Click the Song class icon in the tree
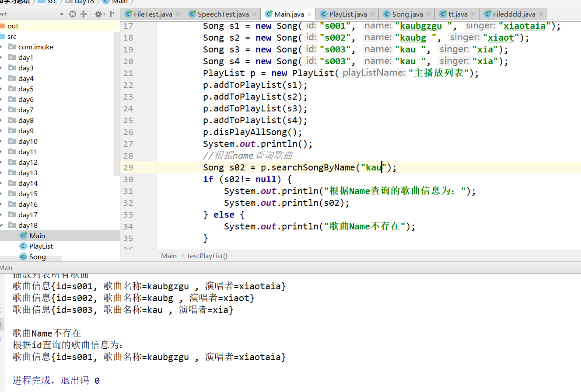Image resolution: width=581 pixels, height=392 pixels. coord(24,257)
